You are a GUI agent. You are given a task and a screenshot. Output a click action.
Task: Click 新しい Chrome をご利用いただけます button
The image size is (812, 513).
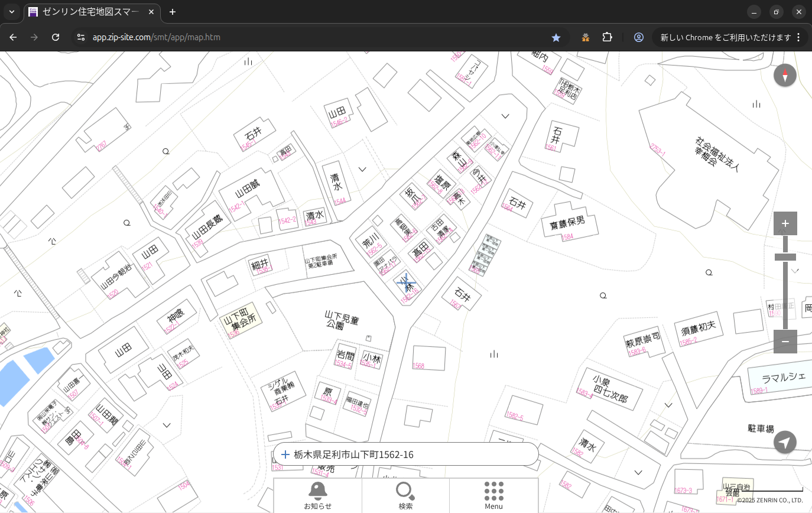click(725, 37)
